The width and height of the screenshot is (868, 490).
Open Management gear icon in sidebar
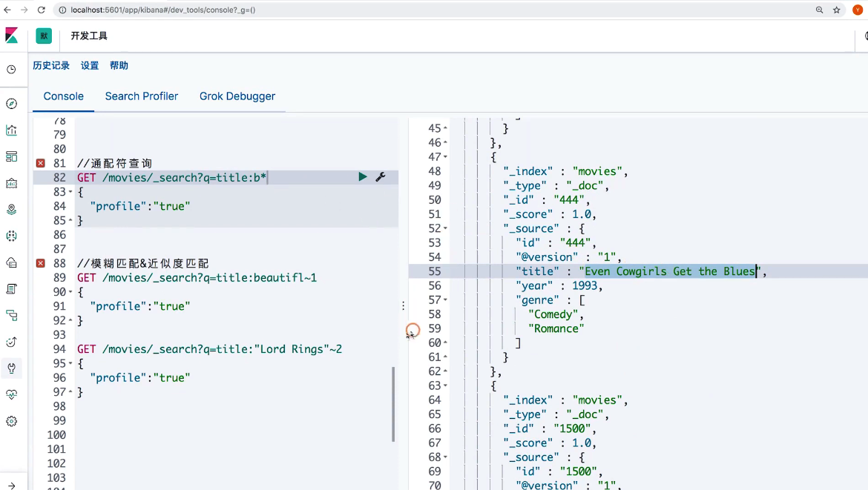pos(11,421)
